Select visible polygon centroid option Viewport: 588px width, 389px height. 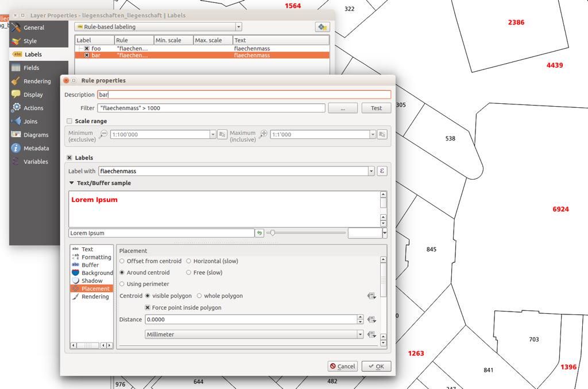point(148,296)
